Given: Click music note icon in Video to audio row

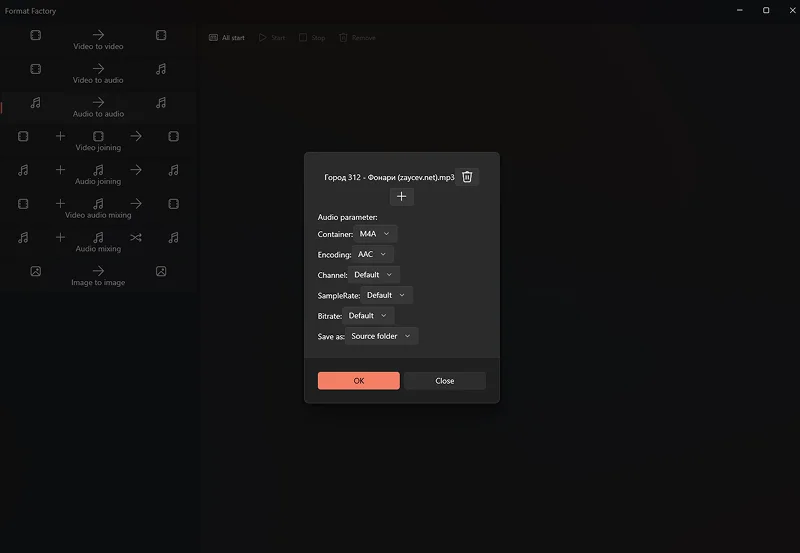Looking at the screenshot, I should pyautogui.click(x=161, y=69).
